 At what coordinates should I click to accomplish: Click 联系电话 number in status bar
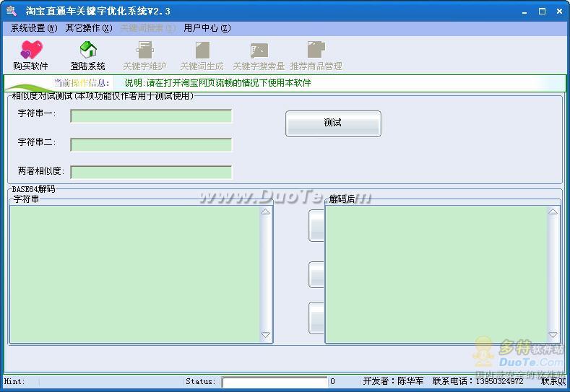478,381
